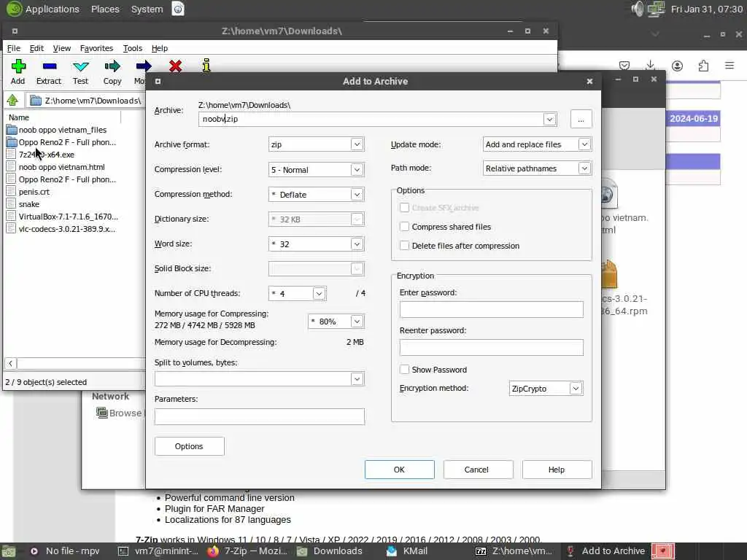Open the Path mode dropdown
The image size is (747, 560).
coord(584,168)
